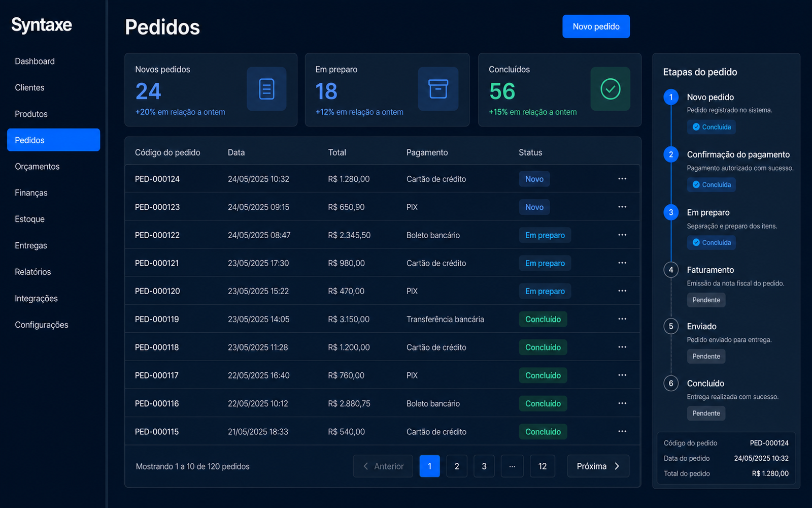Click total R$ 2.880,75
812x508 pixels.
pyautogui.click(x=349, y=403)
